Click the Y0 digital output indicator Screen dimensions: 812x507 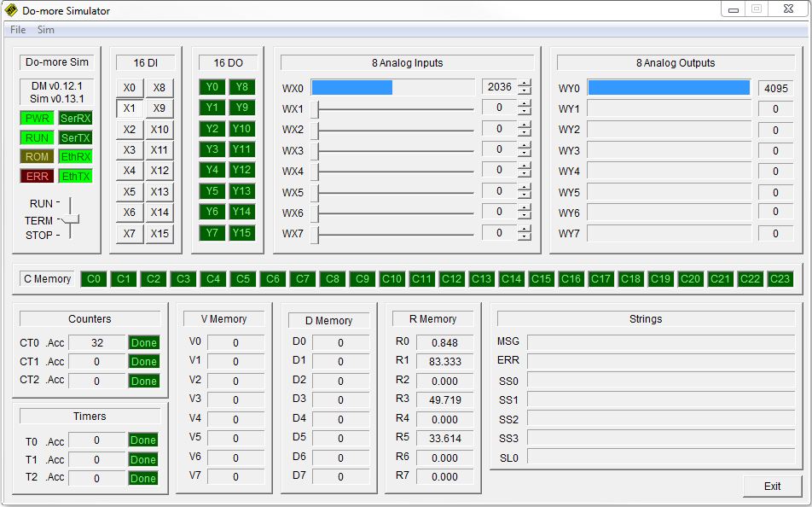click(212, 87)
